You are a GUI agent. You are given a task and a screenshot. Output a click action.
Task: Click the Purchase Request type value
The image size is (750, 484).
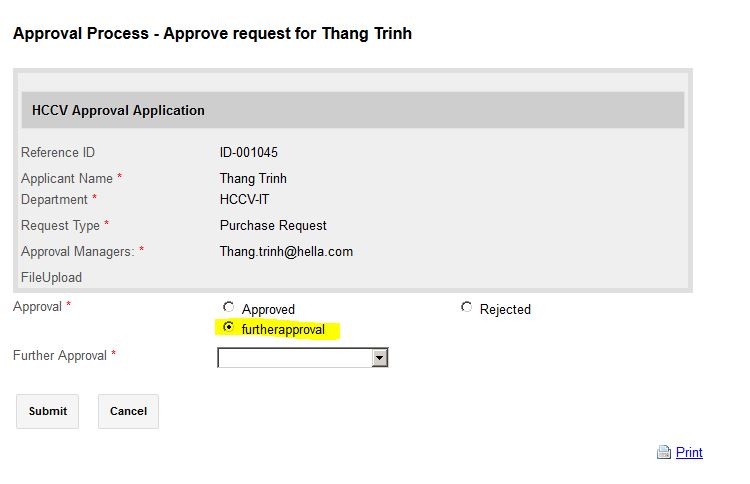point(273,225)
